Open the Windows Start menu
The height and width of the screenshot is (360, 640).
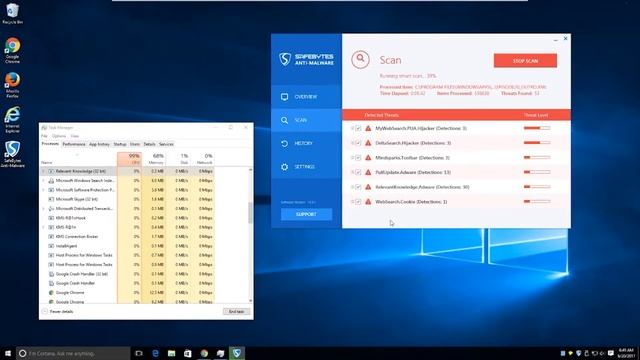tap(7, 353)
